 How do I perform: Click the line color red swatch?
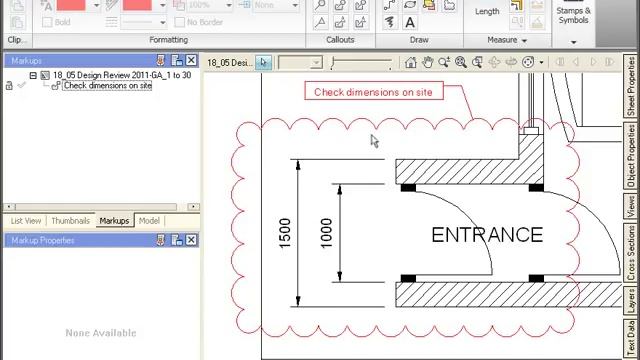point(137,5)
